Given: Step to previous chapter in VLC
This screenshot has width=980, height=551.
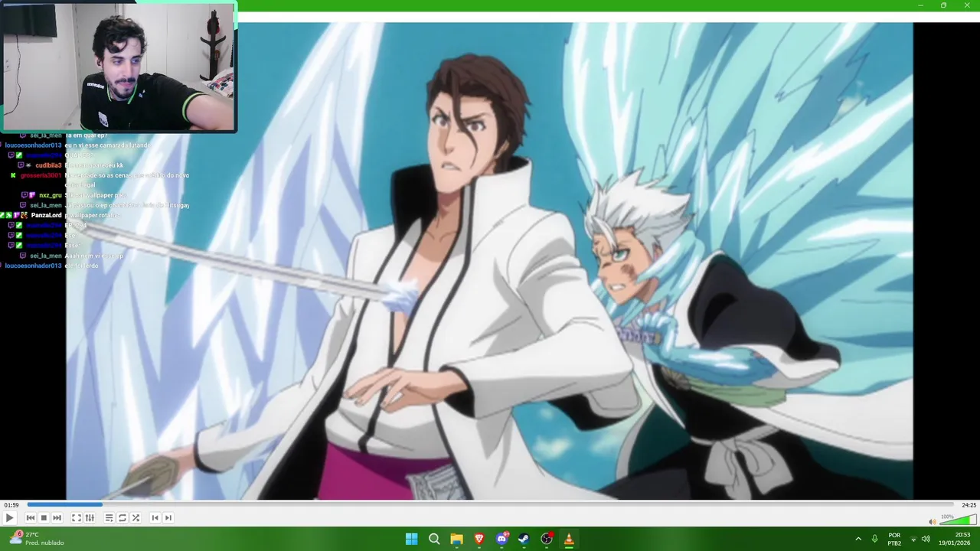Looking at the screenshot, I should click(x=155, y=518).
